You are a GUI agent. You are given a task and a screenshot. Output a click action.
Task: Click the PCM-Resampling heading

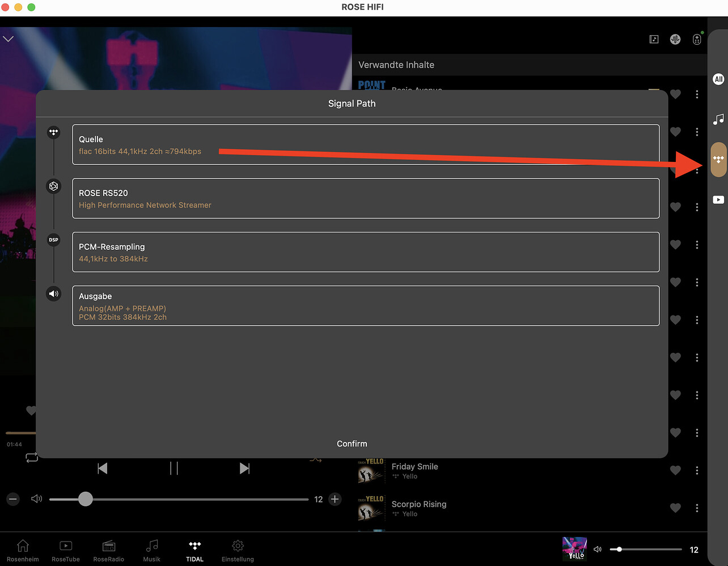point(112,246)
